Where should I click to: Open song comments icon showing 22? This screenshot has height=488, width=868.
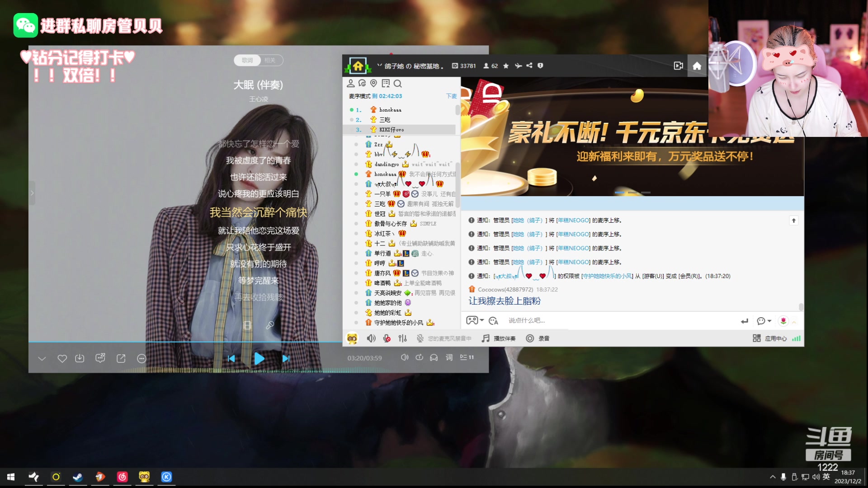(x=100, y=358)
